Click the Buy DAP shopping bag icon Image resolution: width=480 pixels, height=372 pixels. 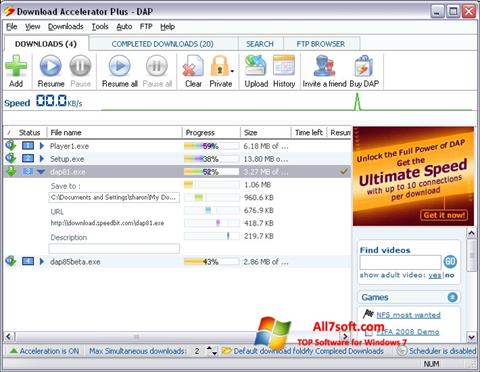(364, 66)
